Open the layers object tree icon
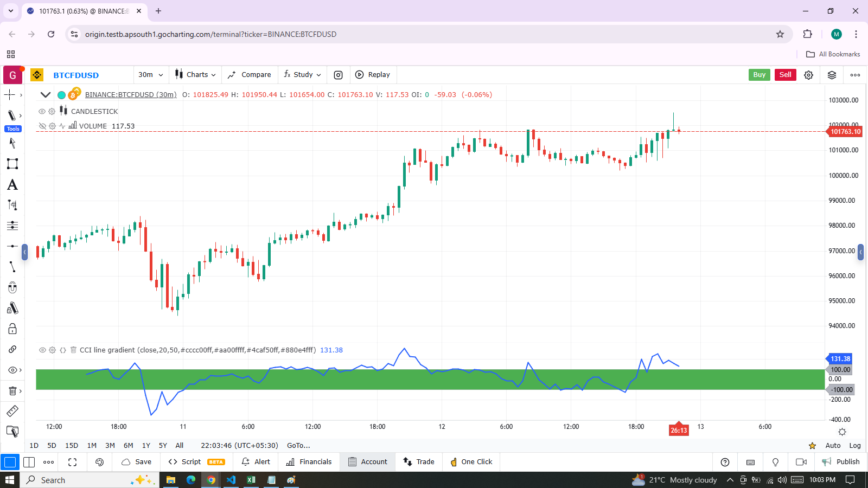Viewport: 868px width, 488px height. click(832, 75)
